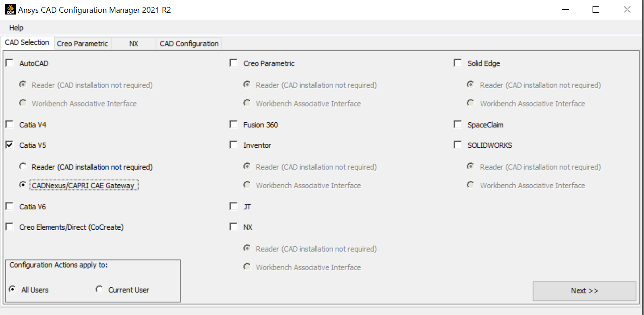Switch to the NX tab

(134, 44)
